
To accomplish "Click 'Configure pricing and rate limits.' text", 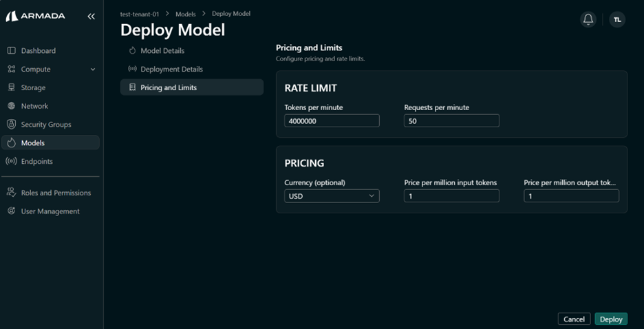I will click(x=321, y=59).
